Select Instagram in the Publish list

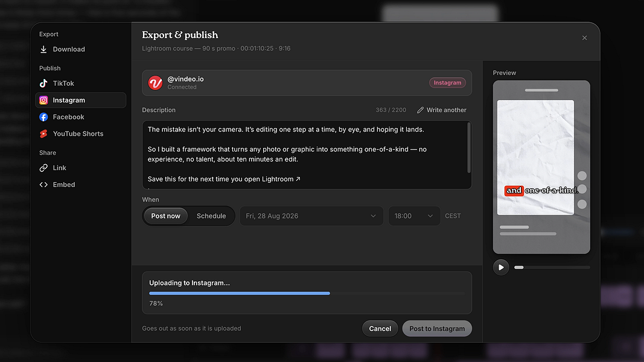(x=80, y=100)
